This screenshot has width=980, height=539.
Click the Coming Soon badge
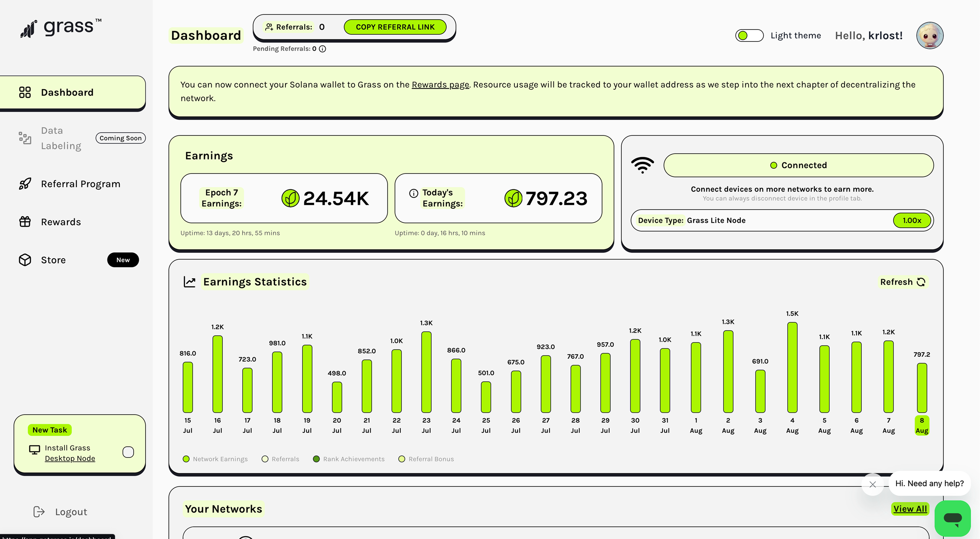121,138
